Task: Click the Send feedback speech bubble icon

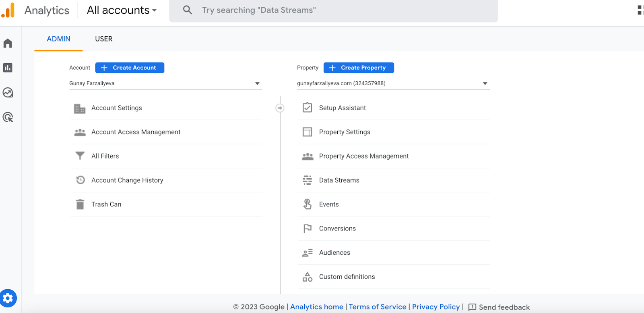Action: tap(472, 307)
